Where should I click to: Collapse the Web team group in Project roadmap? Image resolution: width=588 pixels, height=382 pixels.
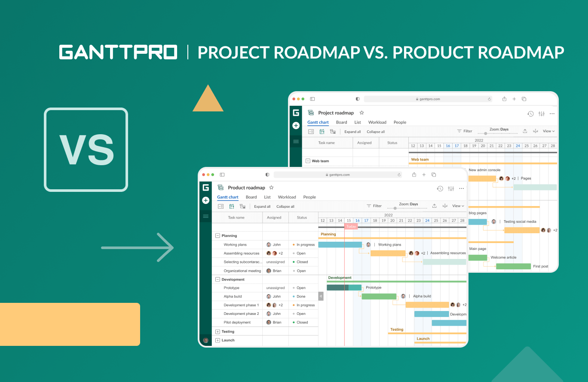[x=308, y=161]
